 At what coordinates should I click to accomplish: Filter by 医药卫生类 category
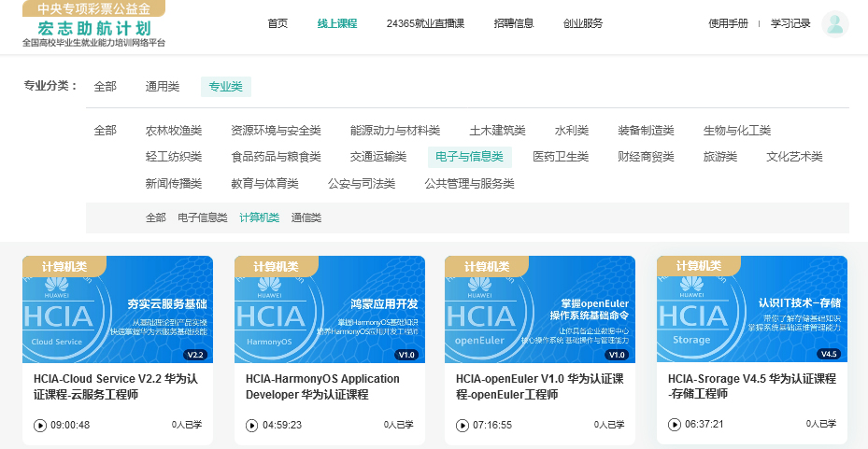[561, 157]
